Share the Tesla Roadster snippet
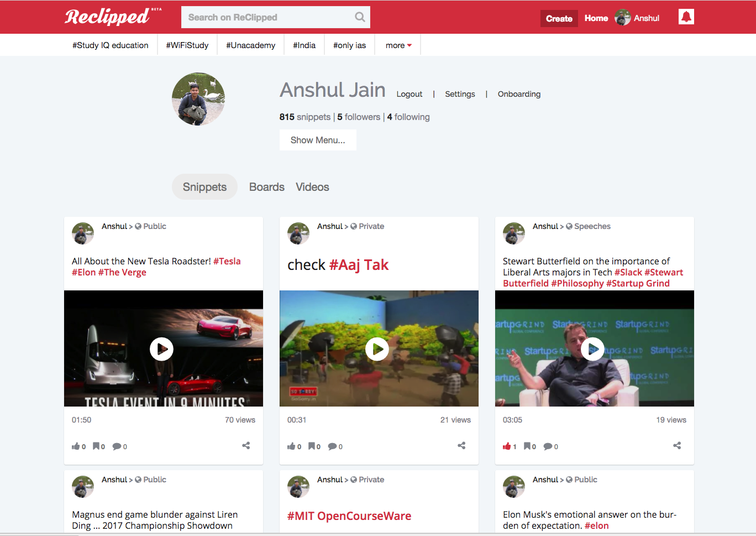The height and width of the screenshot is (536, 756). point(246,445)
